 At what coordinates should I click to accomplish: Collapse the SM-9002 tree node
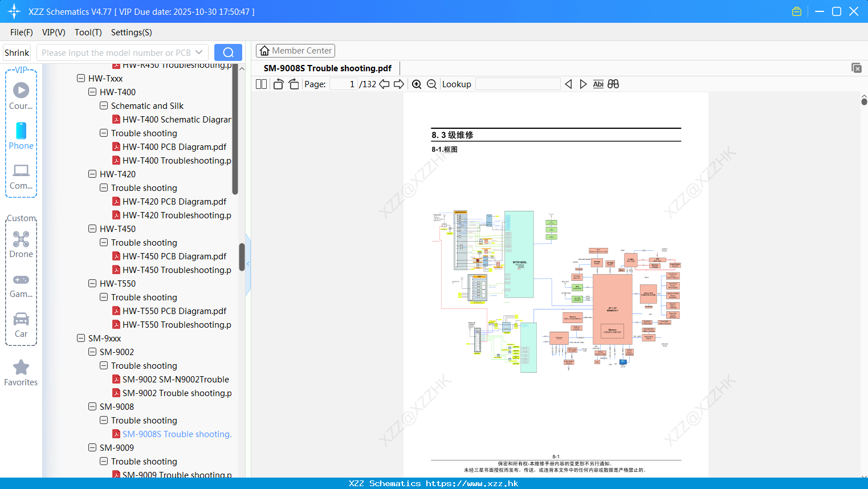(92, 352)
